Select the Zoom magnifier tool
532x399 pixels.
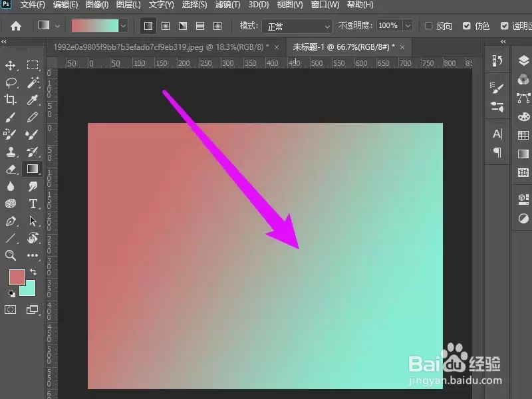click(x=11, y=255)
